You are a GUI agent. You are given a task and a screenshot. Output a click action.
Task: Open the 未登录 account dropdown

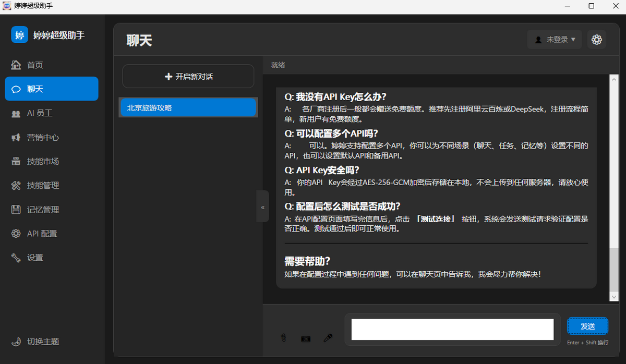(555, 40)
